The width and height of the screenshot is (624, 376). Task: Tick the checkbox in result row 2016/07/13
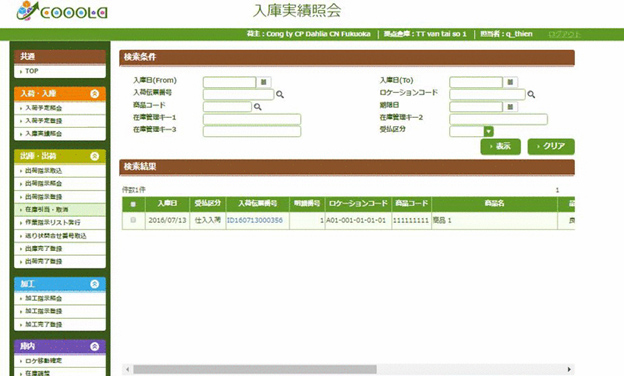pos(133,220)
